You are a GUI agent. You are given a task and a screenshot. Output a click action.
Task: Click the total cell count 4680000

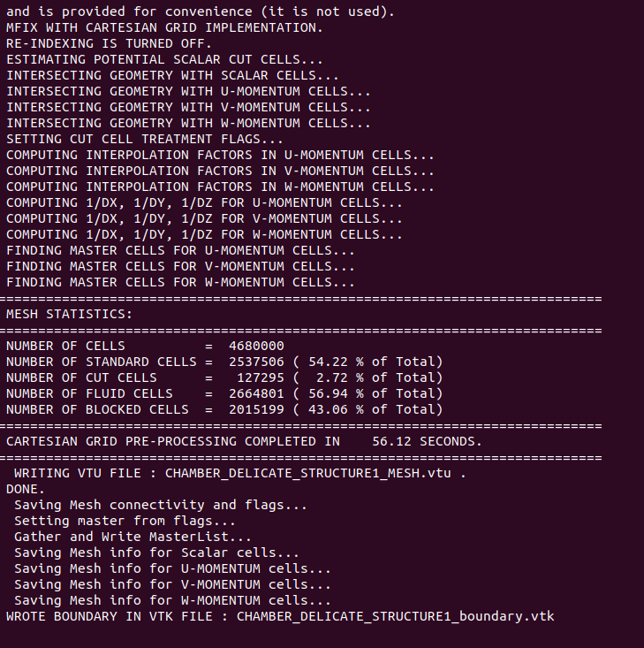[256, 346]
